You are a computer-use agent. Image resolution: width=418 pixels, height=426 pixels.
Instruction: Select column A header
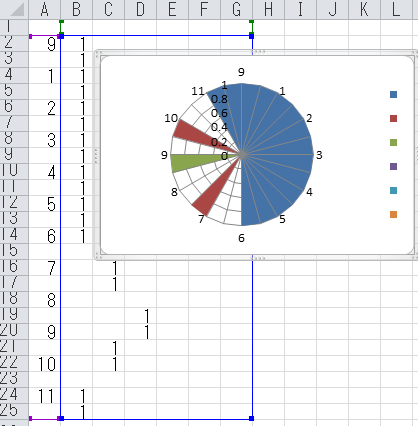[x=45, y=9]
